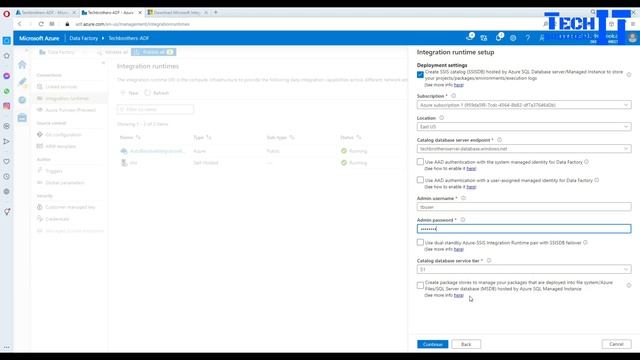Show info tooltip next to Subscription
640x360 pixels.
[453, 96]
